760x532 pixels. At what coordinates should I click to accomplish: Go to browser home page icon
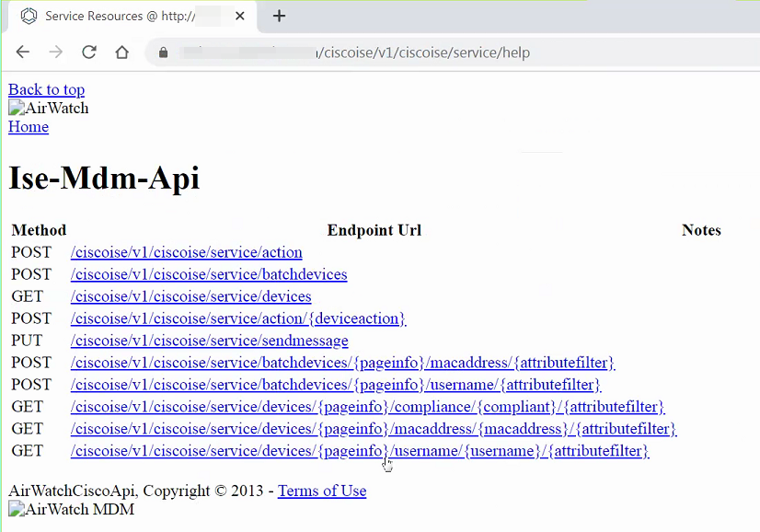point(121,52)
